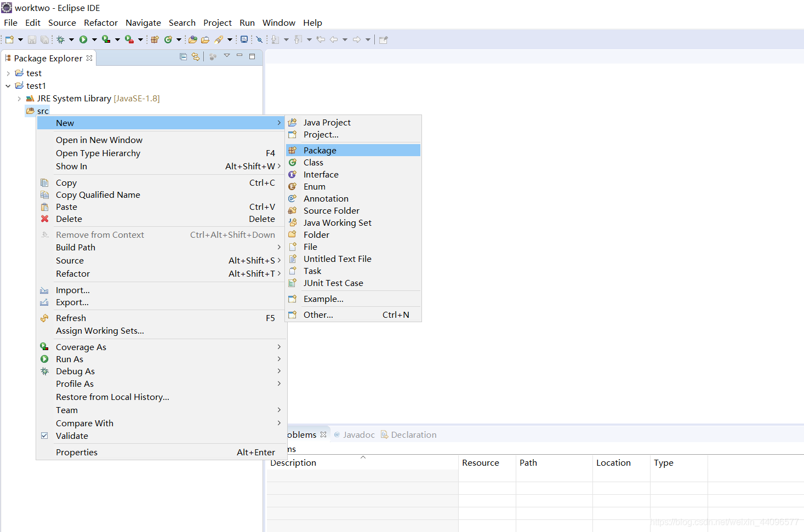804x532 pixels.
Task: Open the Run As submenu
Action: 161,359
